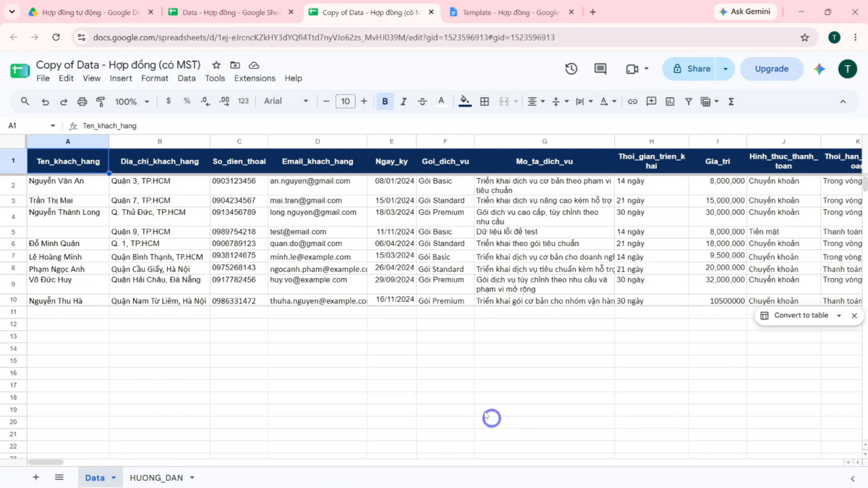Screen dimensions: 868x488
Task: Activate the paint format tool
Action: pos(101,101)
